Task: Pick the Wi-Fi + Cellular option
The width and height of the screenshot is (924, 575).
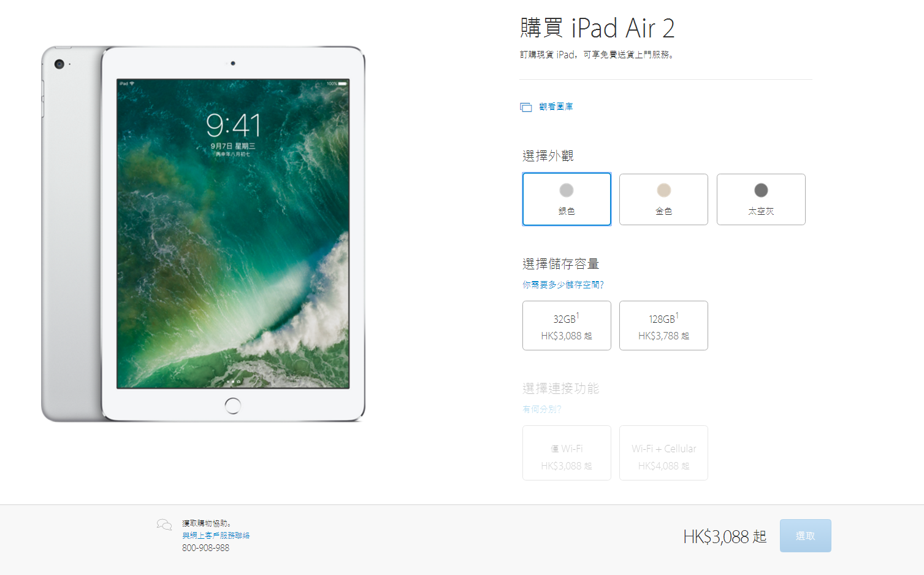Action: (x=663, y=453)
